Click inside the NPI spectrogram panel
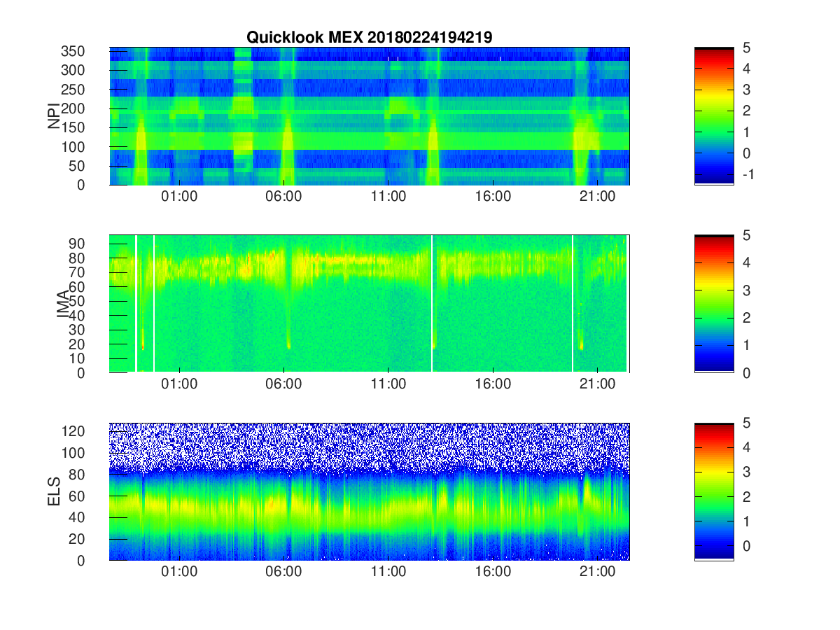840x630 pixels. pyautogui.click(x=369, y=116)
